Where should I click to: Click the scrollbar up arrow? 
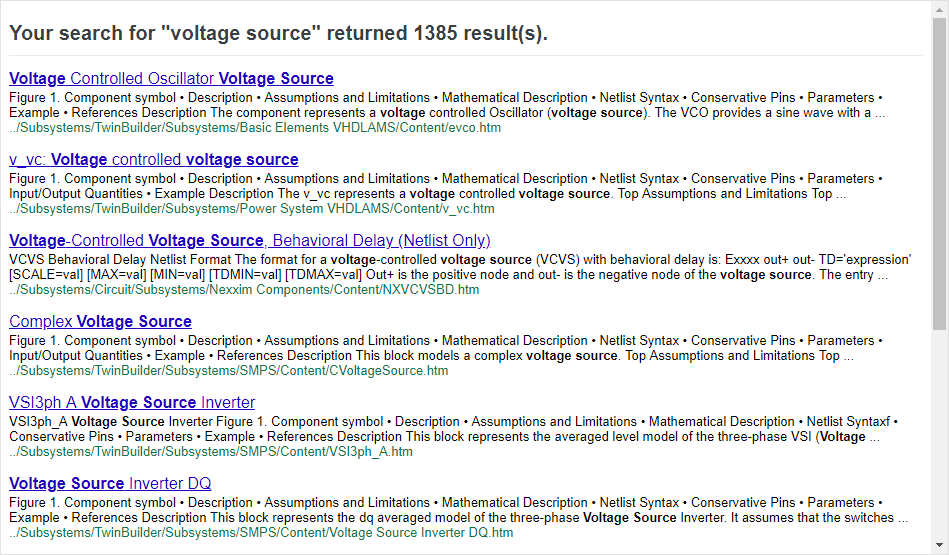tap(939, 9)
